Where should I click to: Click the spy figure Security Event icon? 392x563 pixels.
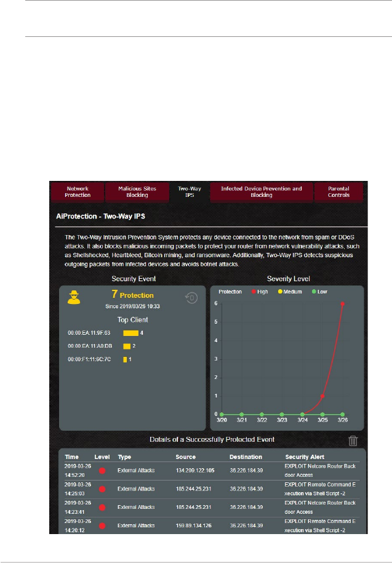point(74,297)
